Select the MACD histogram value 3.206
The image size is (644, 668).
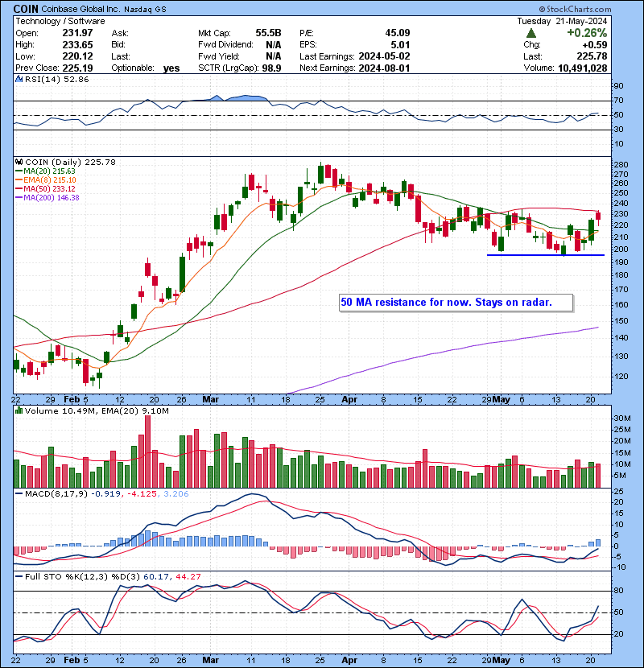[x=176, y=494]
